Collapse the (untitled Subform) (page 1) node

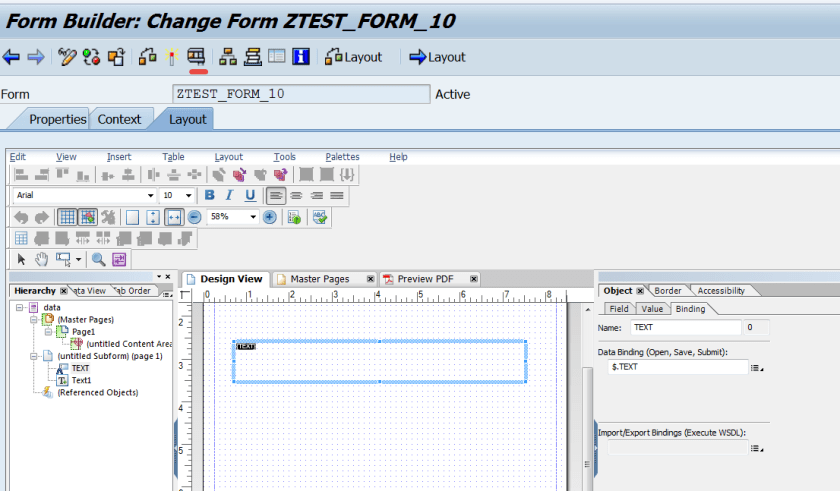[34, 356]
